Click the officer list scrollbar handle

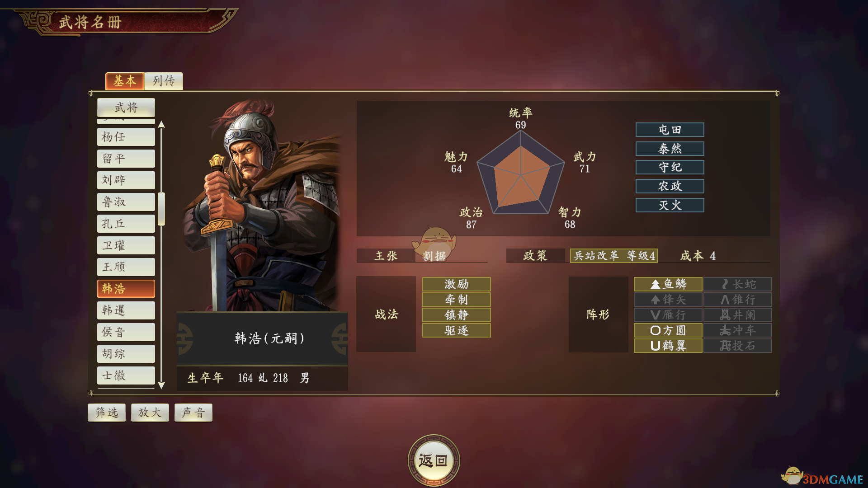(161, 209)
